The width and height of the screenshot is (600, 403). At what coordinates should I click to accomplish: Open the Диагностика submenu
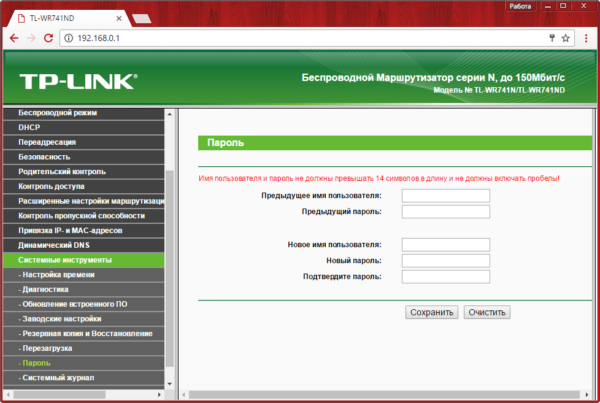(84, 289)
